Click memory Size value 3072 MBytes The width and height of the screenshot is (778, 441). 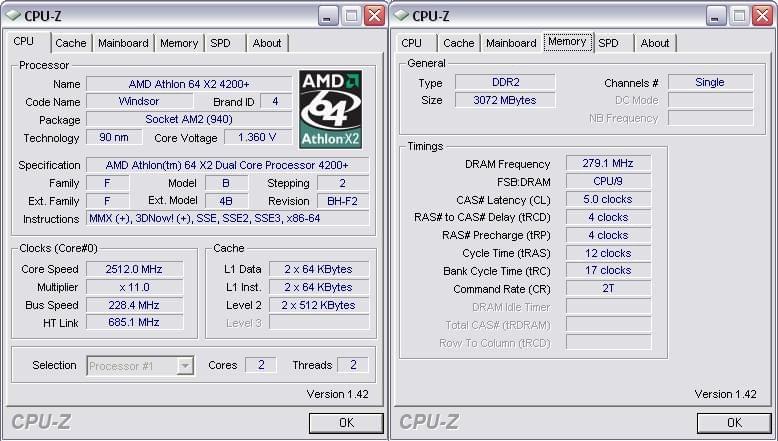[505, 100]
